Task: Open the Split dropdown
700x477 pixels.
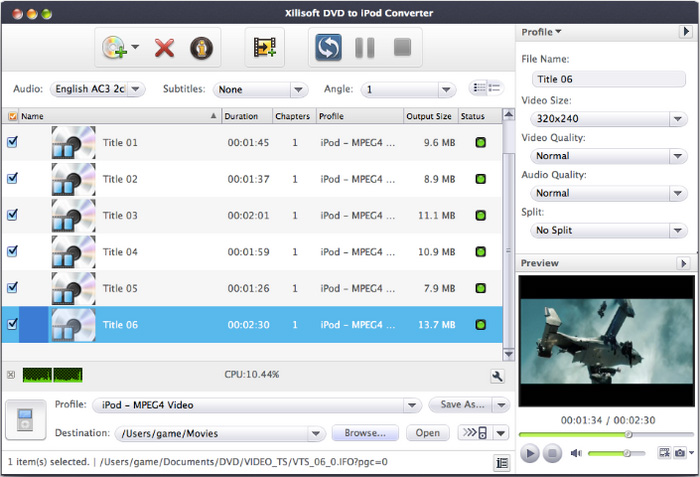Action: tap(604, 230)
